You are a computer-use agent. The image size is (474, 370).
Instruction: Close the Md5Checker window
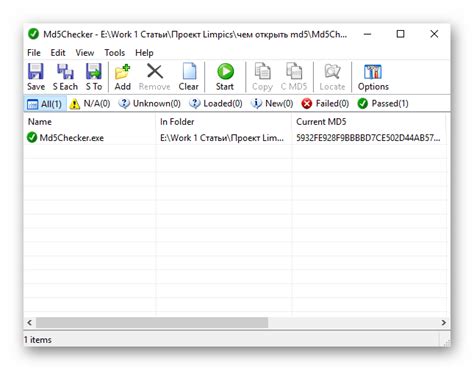(434, 34)
